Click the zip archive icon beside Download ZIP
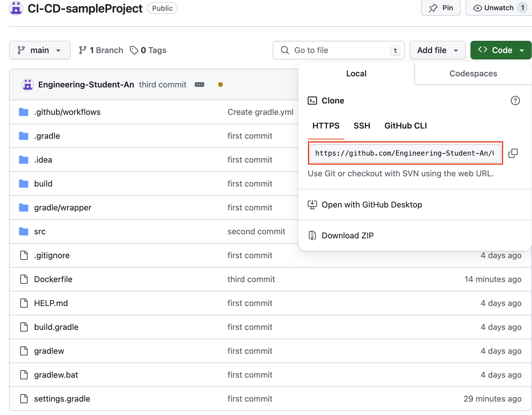Screen dimensions: 532x415 tap(312, 235)
